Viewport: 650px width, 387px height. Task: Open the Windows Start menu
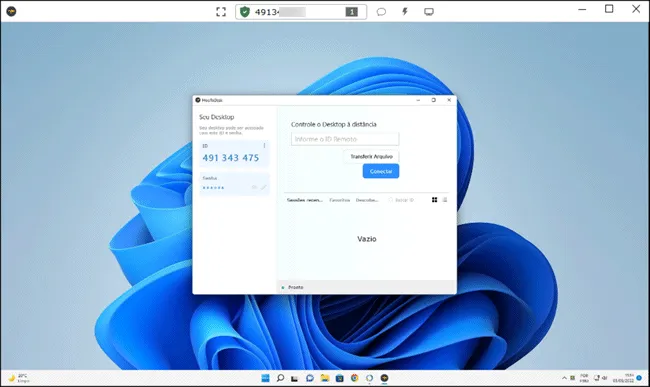point(265,378)
